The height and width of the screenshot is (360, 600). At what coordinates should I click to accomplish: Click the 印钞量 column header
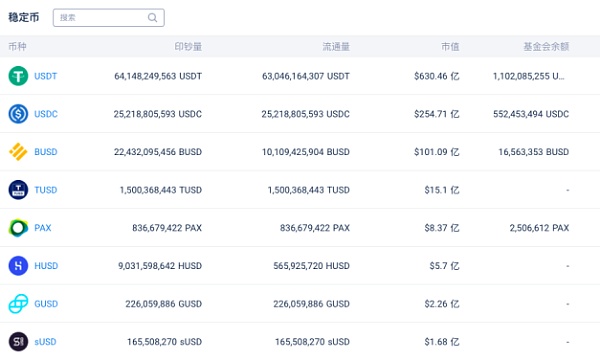point(188,47)
